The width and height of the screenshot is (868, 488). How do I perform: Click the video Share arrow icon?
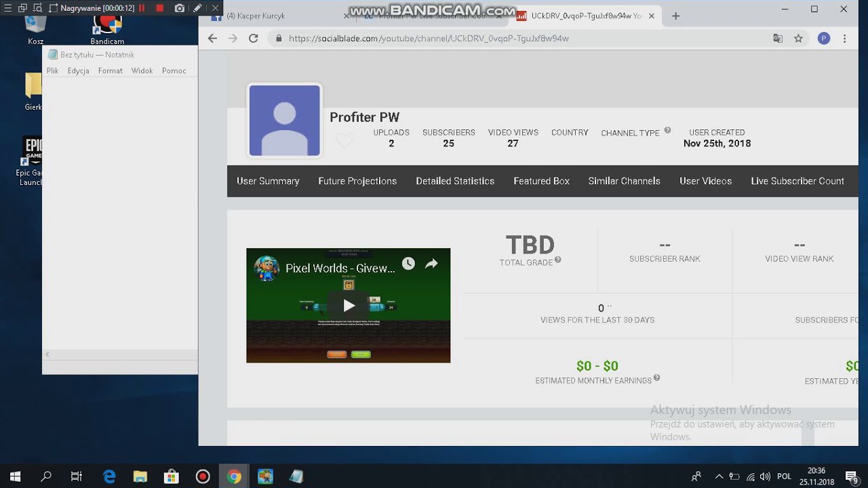tap(431, 264)
